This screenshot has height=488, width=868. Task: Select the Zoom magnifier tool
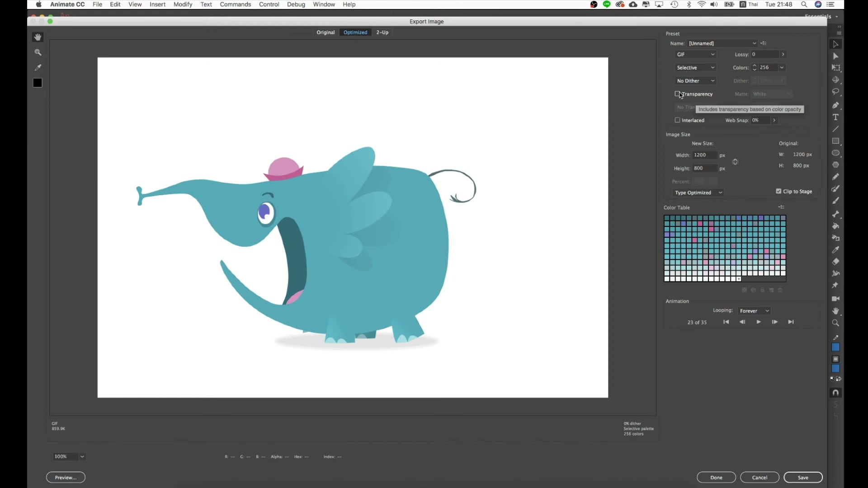(38, 52)
